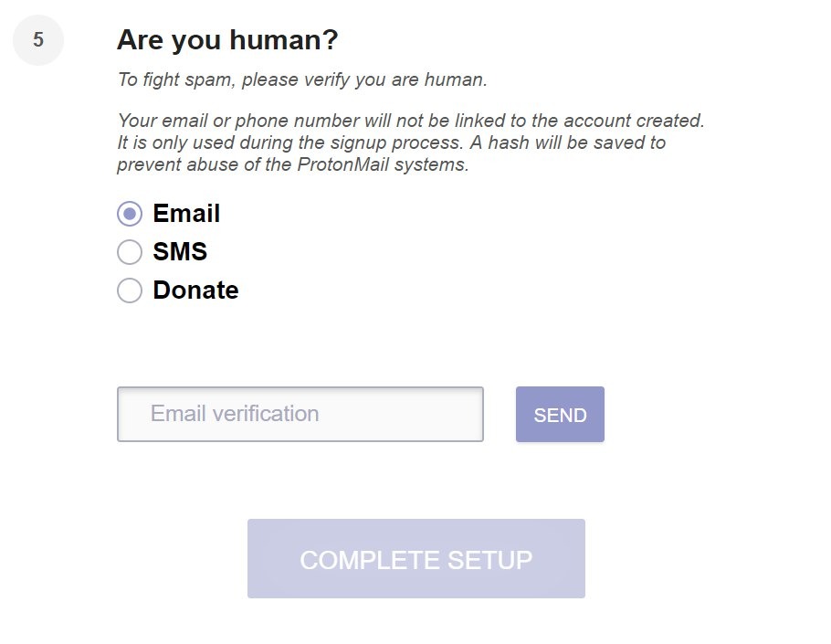Click the step 5 number badge
The height and width of the screenshot is (644, 831).
(38, 40)
